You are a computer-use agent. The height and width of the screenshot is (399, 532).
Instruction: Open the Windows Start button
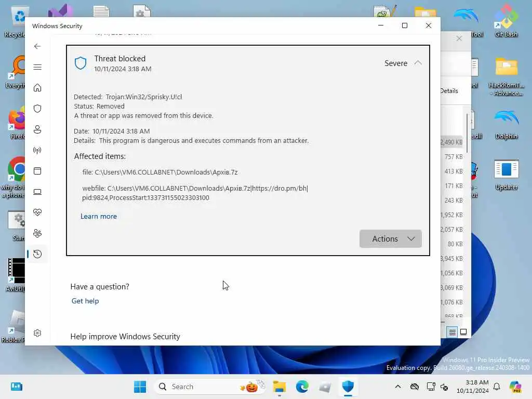pyautogui.click(x=140, y=387)
